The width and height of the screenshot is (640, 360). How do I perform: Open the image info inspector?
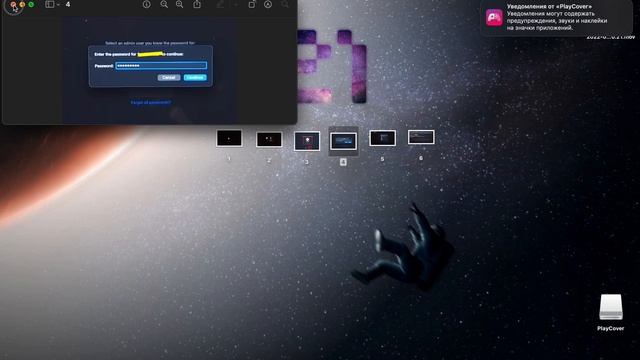pyautogui.click(x=147, y=4)
